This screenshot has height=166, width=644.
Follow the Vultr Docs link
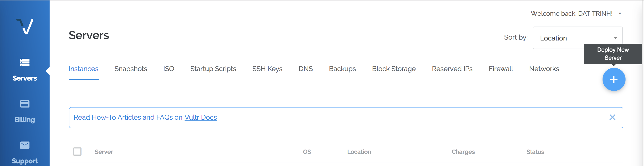(x=201, y=117)
